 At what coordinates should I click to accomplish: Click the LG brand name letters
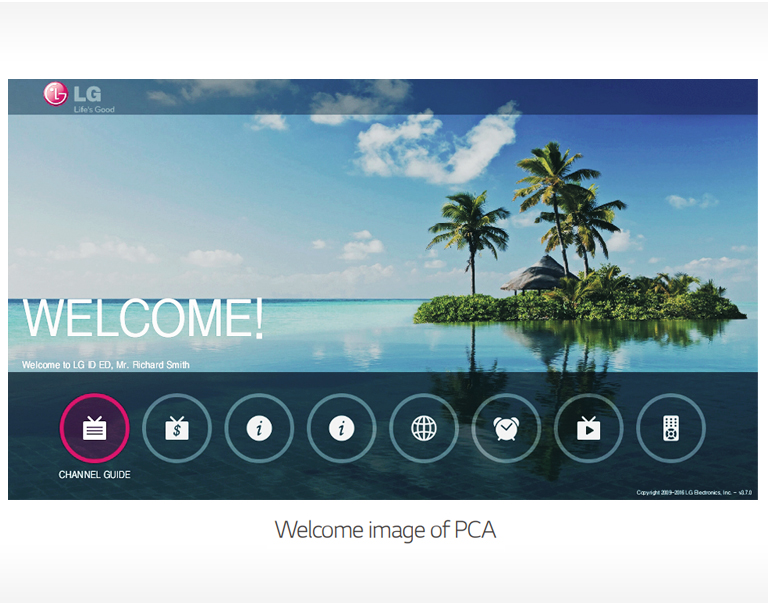coord(85,94)
